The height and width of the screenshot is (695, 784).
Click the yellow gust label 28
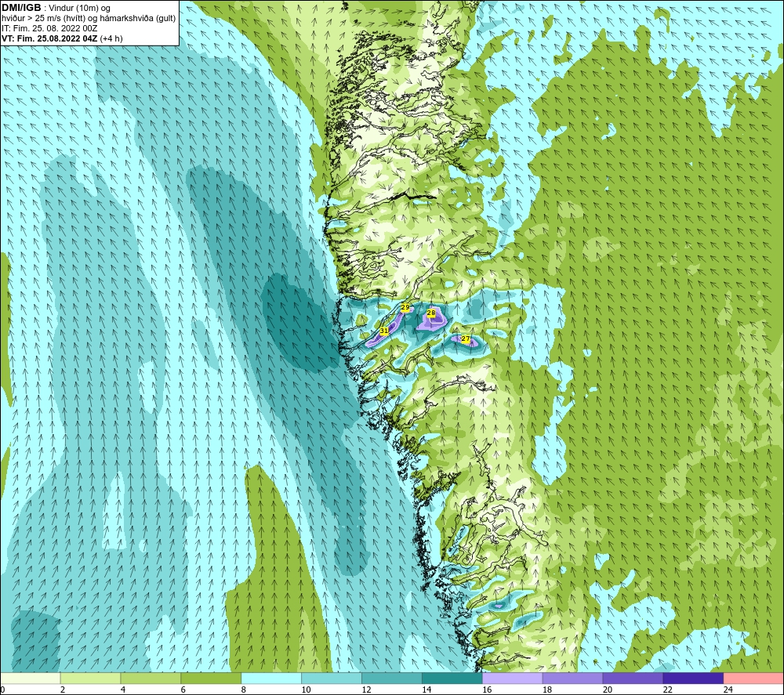point(431,313)
